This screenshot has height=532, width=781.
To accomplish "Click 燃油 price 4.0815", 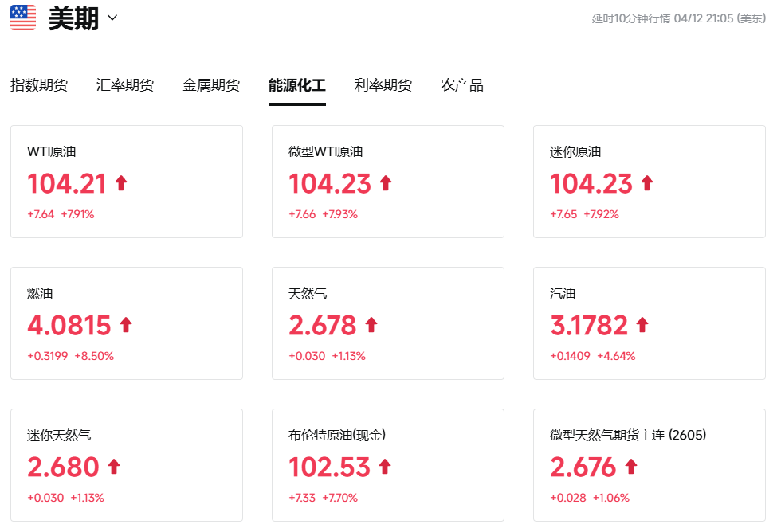I will [69, 326].
